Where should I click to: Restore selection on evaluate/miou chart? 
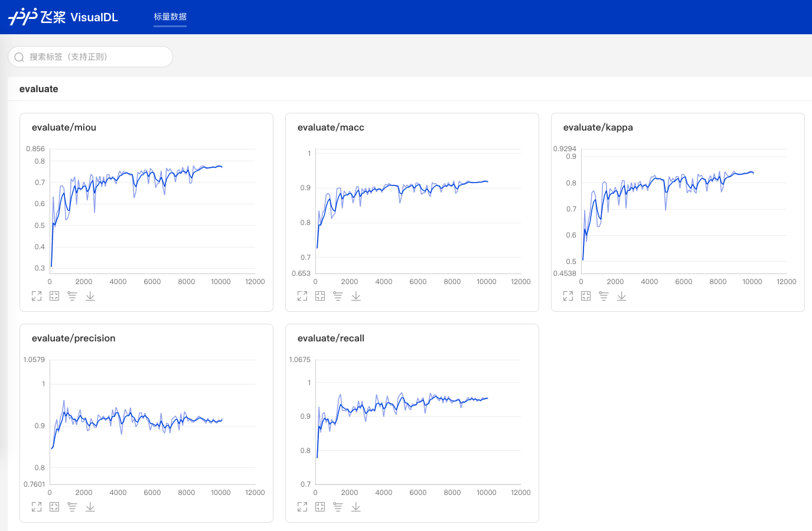pos(54,296)
